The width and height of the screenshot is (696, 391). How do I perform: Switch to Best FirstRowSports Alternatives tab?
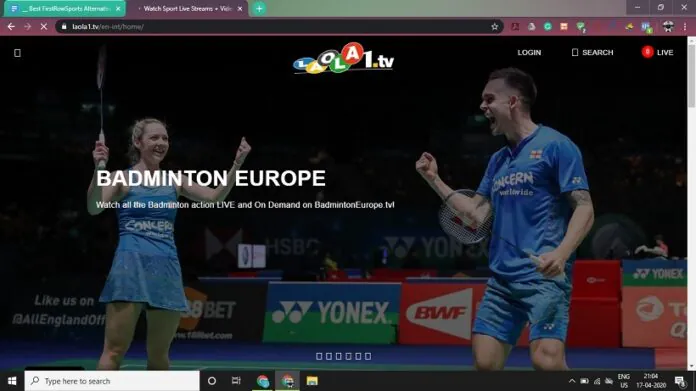(x=65, y=8)
